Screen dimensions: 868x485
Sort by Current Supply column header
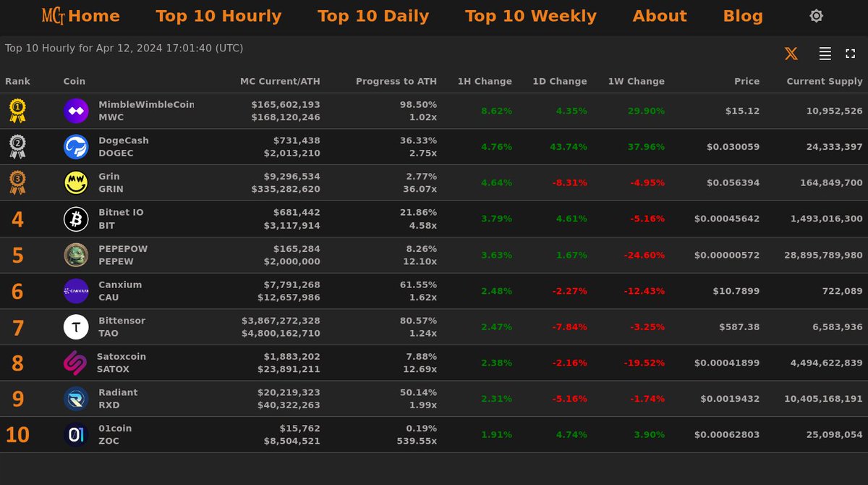[x=825, y=81]
